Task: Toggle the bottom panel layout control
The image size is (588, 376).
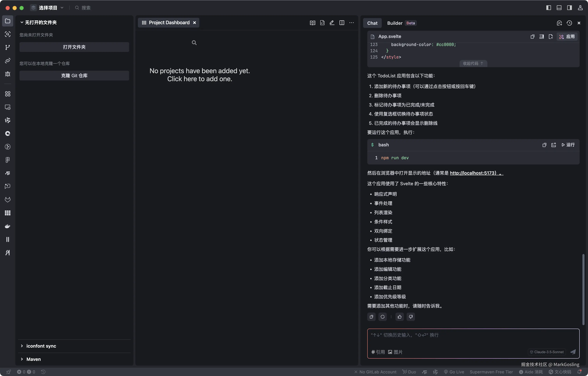Action: (x=559, y=7)
